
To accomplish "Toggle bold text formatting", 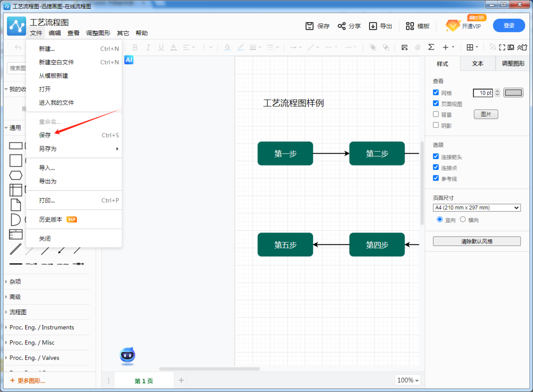I will 135,47.
